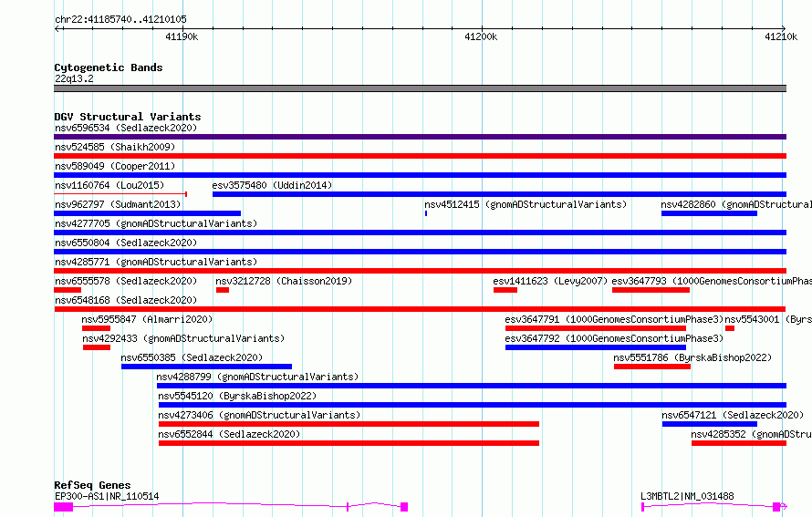Open nsv4288799 gnomADStructuralVariants label
Viewport: 812px width, 517px height.
click(x=257, y=377)
